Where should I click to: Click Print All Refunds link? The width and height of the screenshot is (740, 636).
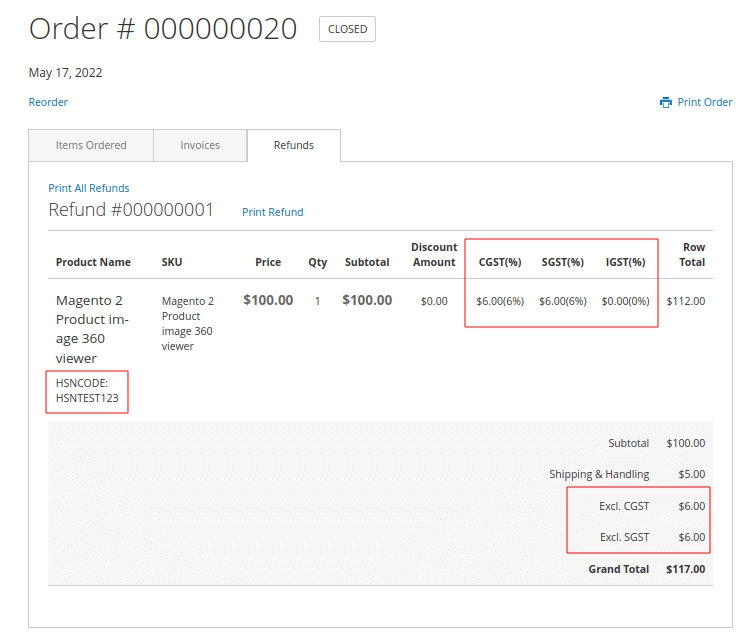pos(89,188)
